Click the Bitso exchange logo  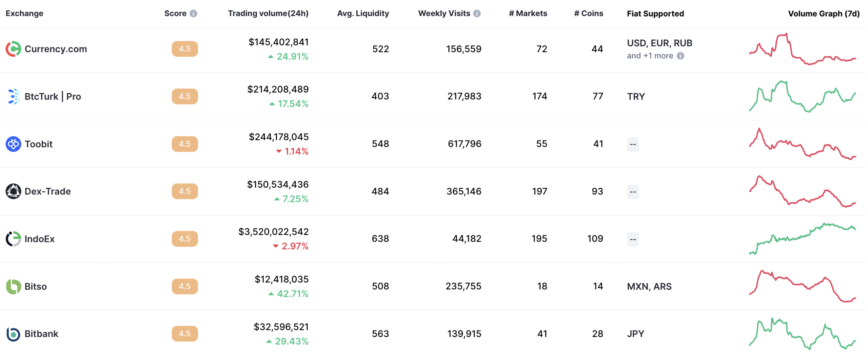pos(13,286)
